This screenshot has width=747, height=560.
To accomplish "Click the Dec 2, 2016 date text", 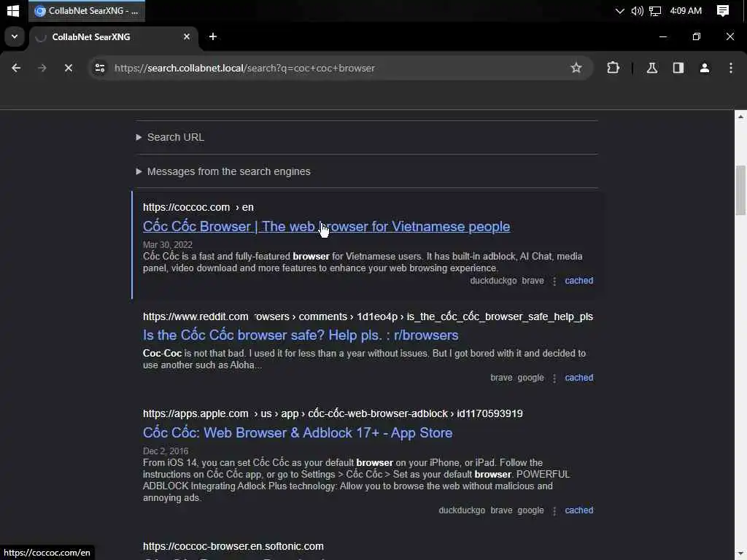I will click(x=166, y=451).
